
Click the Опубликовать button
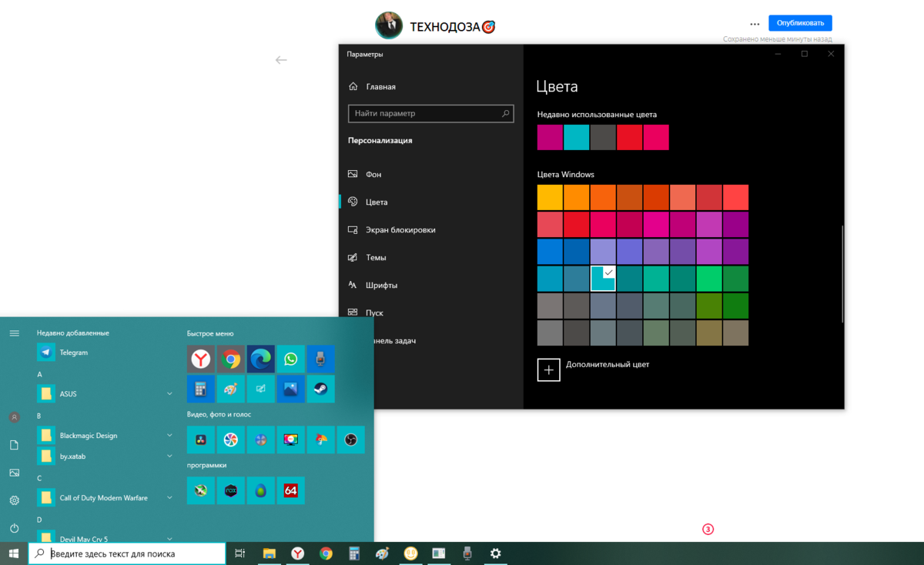800,23
